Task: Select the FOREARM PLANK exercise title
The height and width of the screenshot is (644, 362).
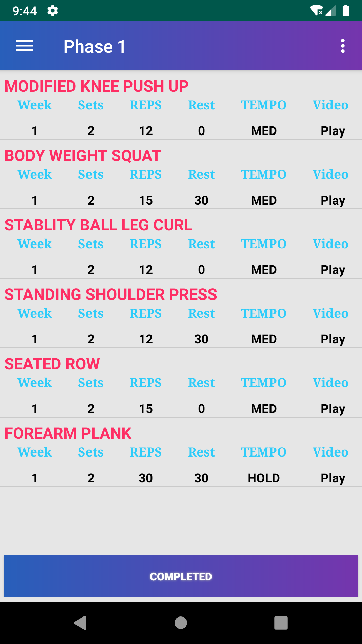Action: 68,433
